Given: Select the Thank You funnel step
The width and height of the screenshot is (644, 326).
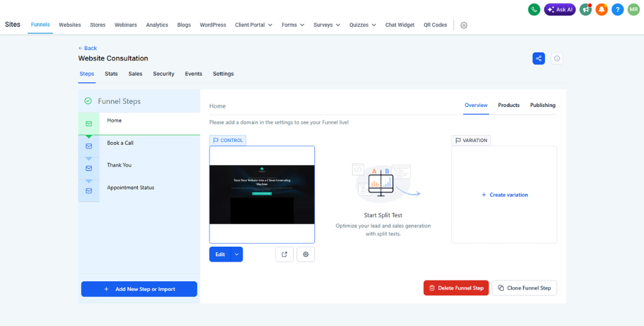Looking at the screenshot, I should click(x=139, y=168).
